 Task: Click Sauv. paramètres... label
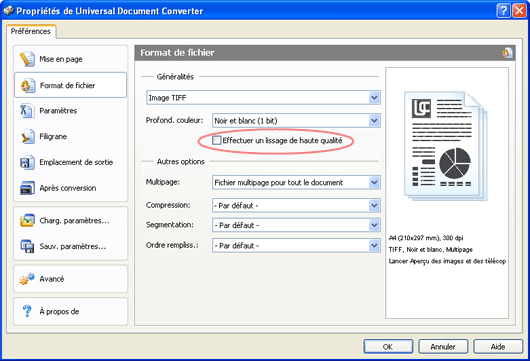point(73,246)
